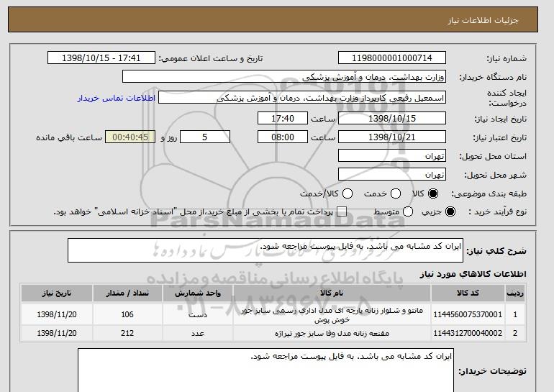Click the استان محل تحویل field
Viewport: 554px width, 392px height.
coord(392,155)
